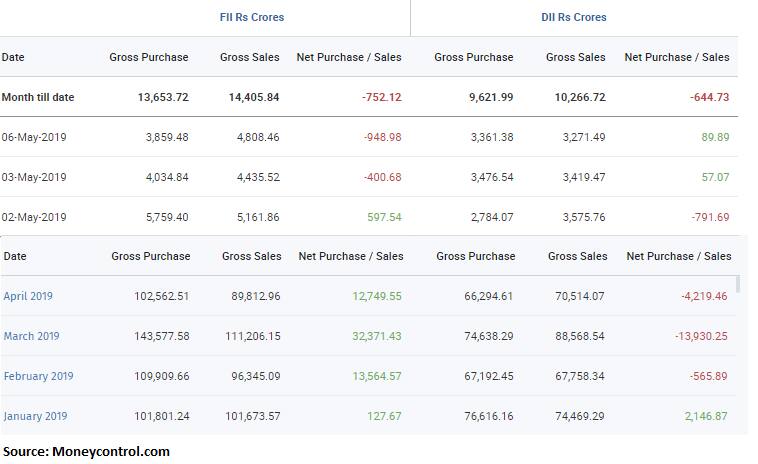The height and width of the screenshot is (464, 758).
Task: Click the DII month-till-date net value -644.73
Action: [x=708, y=97]
